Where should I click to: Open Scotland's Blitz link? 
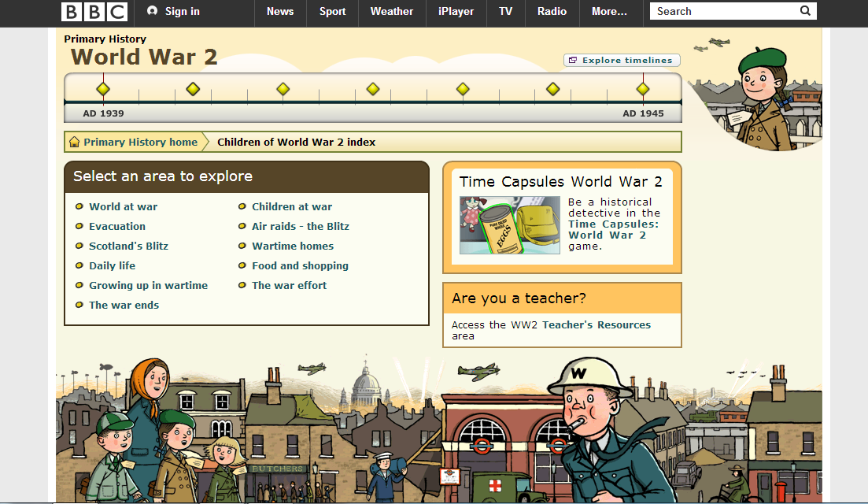click(128, 246)
